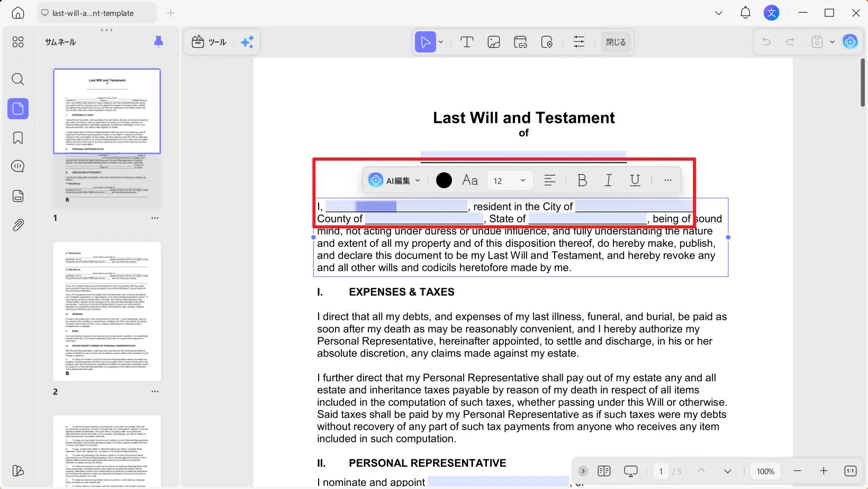Open the attachments paperclip panel
Screen dimensions: 868x489
18,225
